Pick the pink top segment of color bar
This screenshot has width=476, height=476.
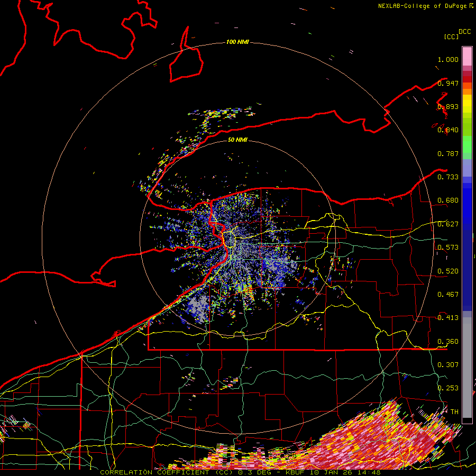[467, 56]
